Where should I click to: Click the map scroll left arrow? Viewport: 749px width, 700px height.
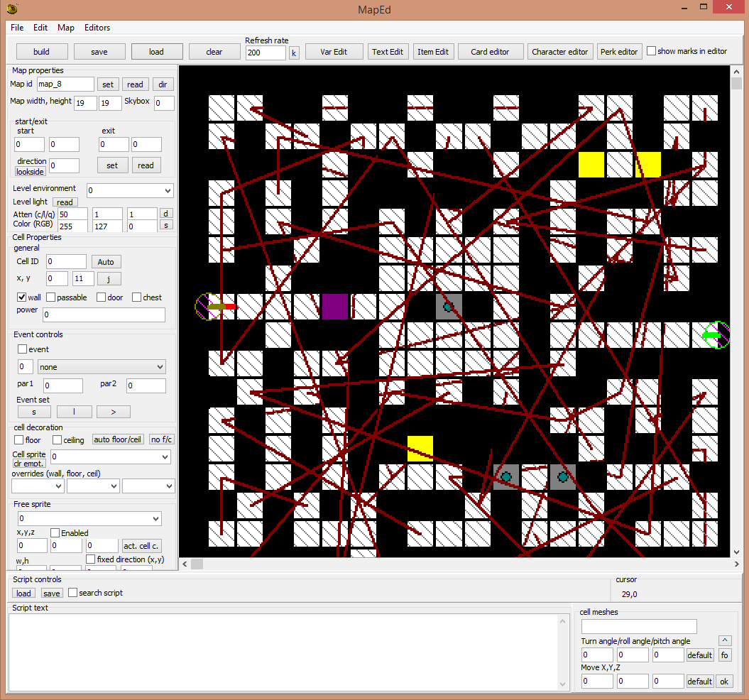point(185,564)
